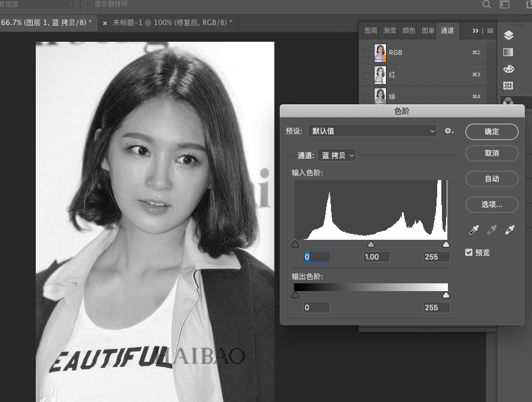The height and width of the screenshot is (402, 532).
Task: Open the Color palette panel icon
Action: tap(508, 69)
